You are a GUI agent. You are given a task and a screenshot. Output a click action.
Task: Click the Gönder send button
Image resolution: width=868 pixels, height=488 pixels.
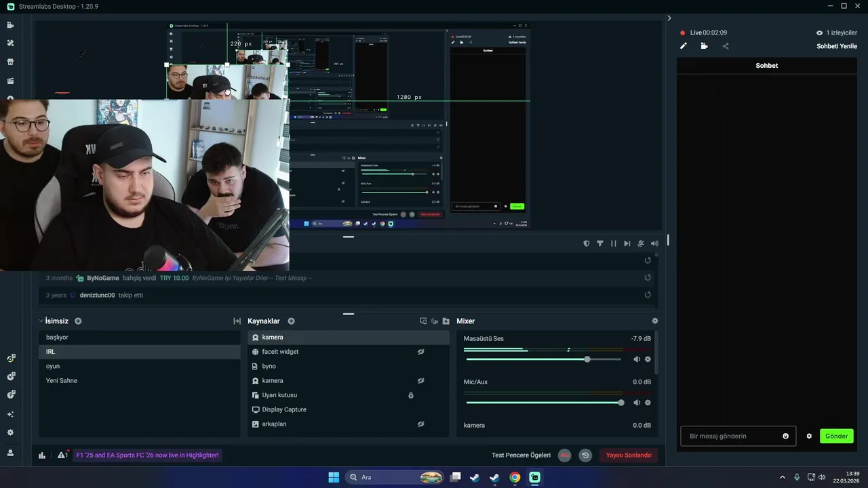pyautogui.click(x=836, y=436)
